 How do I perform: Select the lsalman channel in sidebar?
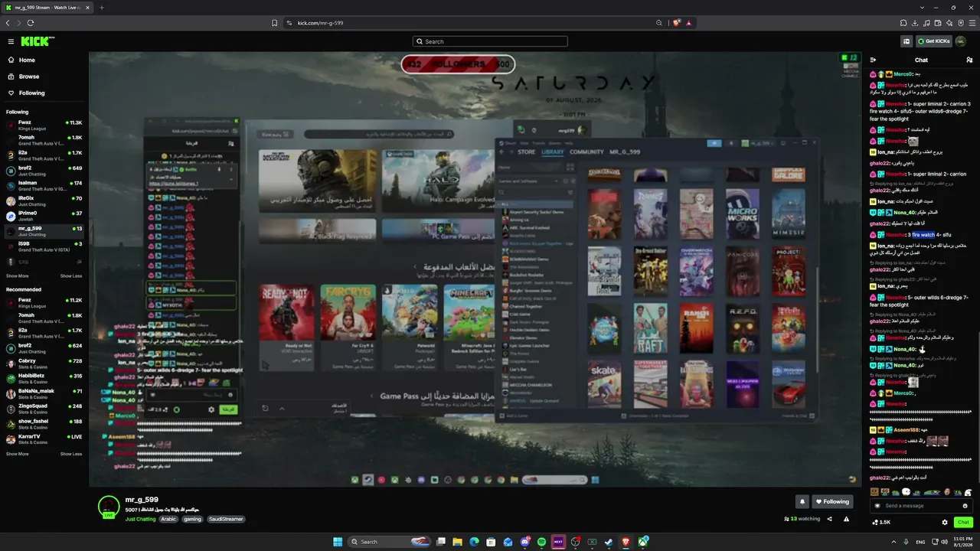(x=44, y=186)
